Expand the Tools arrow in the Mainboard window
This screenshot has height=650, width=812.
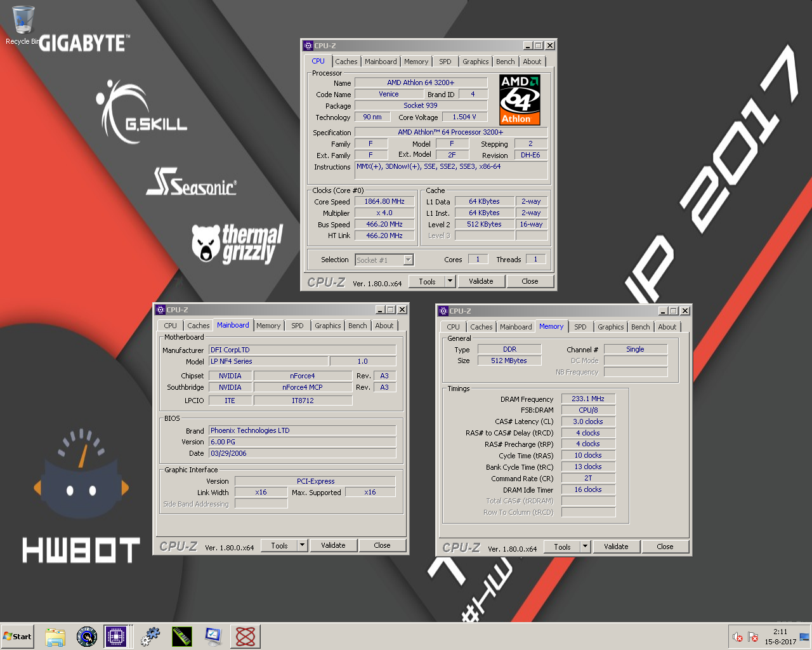coord(303,545)
